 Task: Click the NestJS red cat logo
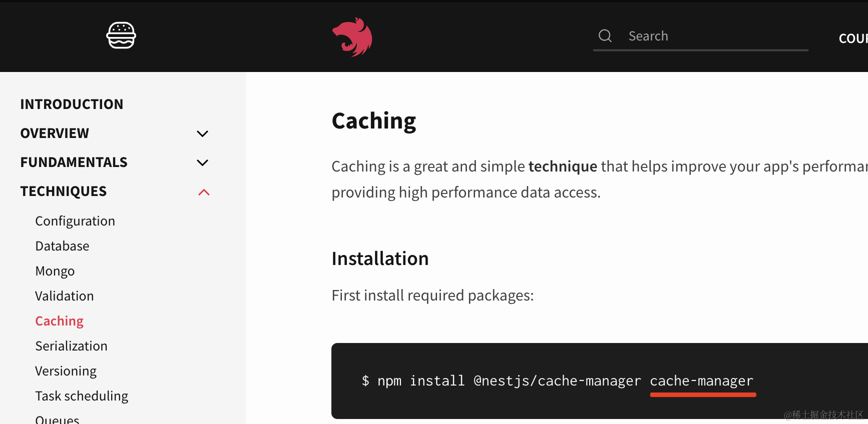click(352, 37)
